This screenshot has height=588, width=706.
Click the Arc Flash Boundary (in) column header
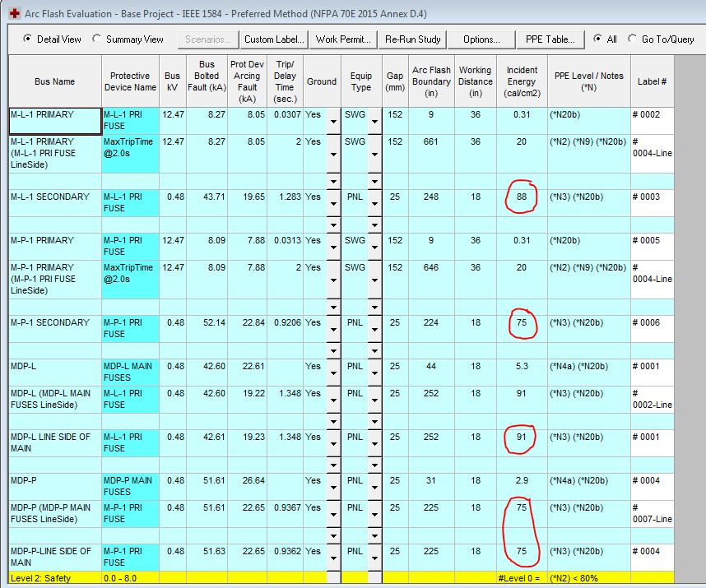431,81
